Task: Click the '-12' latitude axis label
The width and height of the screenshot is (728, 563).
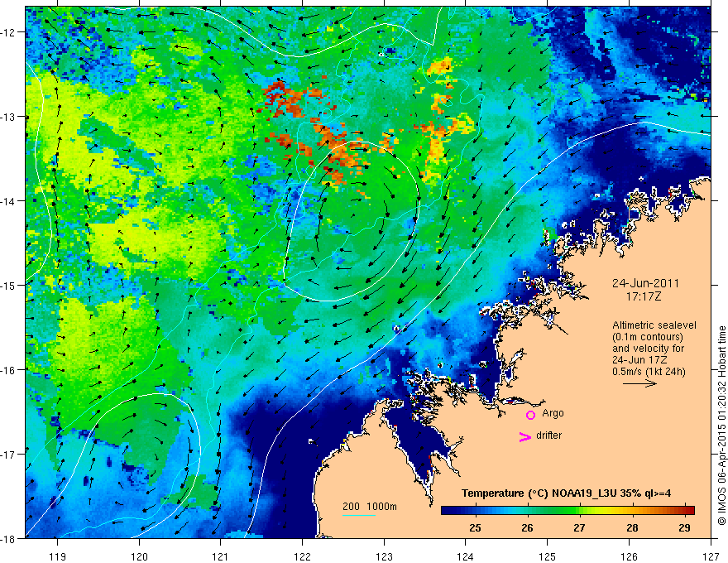Action: click(x=8, y=32)
